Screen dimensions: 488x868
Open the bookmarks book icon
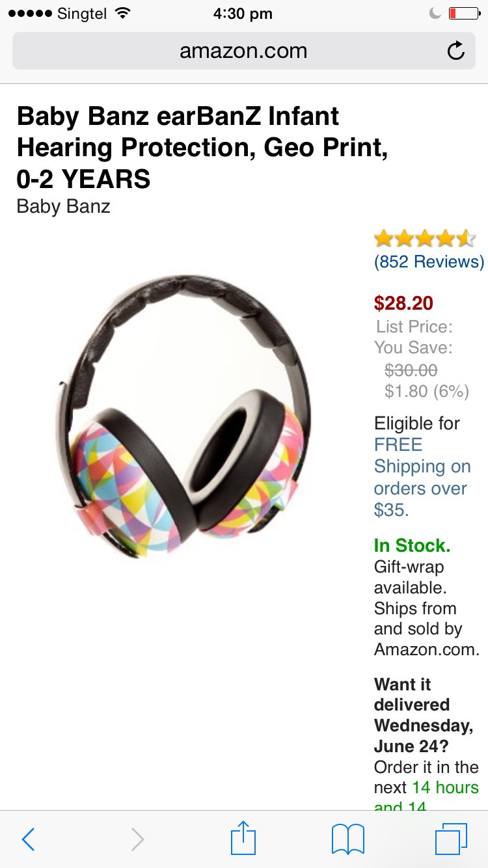(348, 839)
